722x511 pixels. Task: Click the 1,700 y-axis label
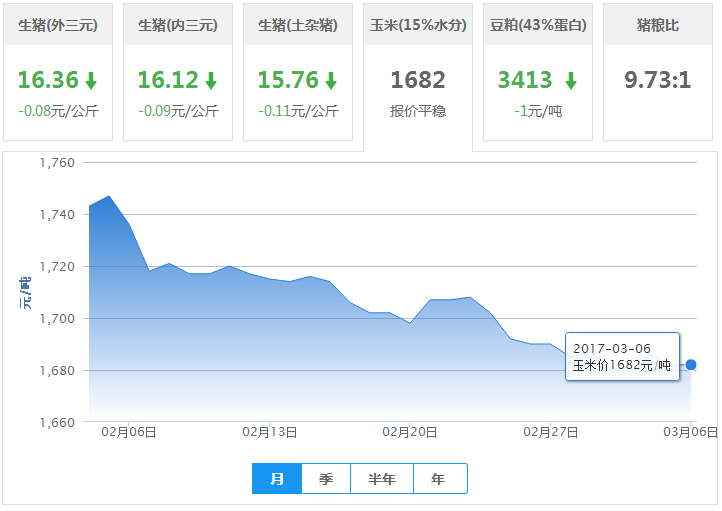click(57, 319)
